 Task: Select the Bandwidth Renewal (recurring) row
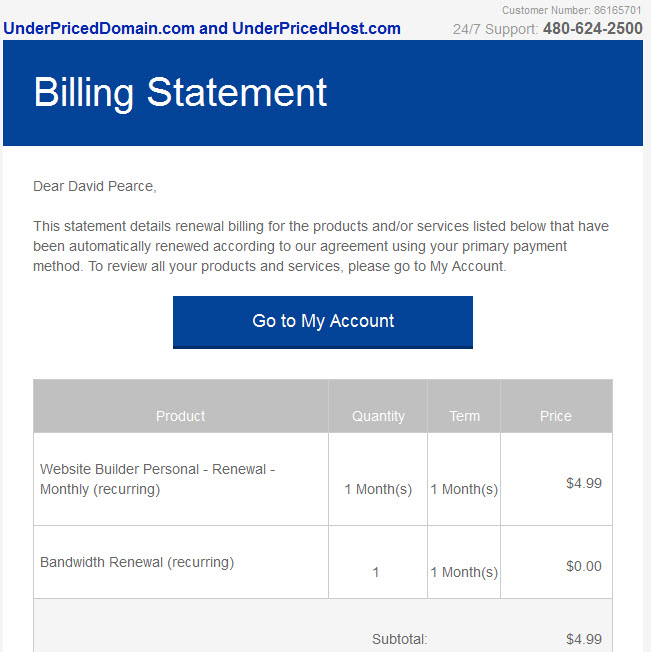click(x=323, y=562)
